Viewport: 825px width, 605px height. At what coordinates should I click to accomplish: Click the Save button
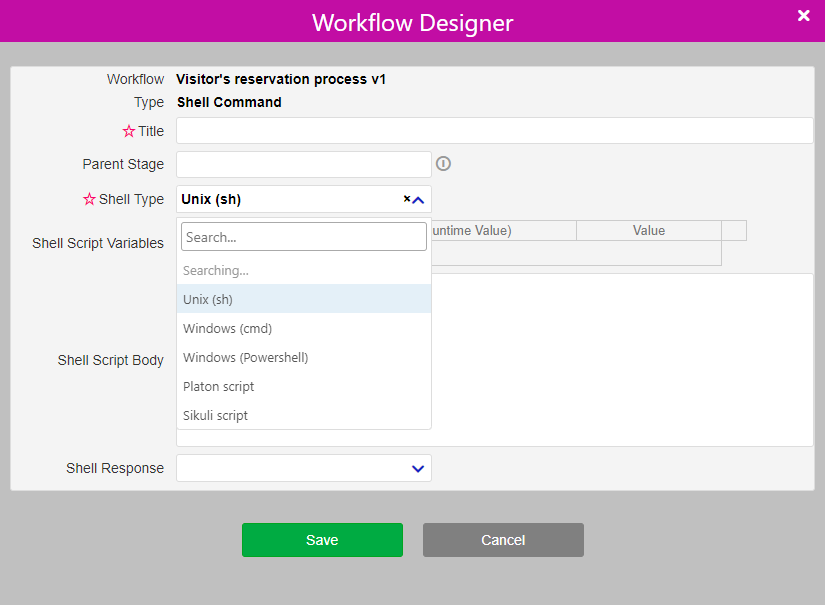point(322,539)
